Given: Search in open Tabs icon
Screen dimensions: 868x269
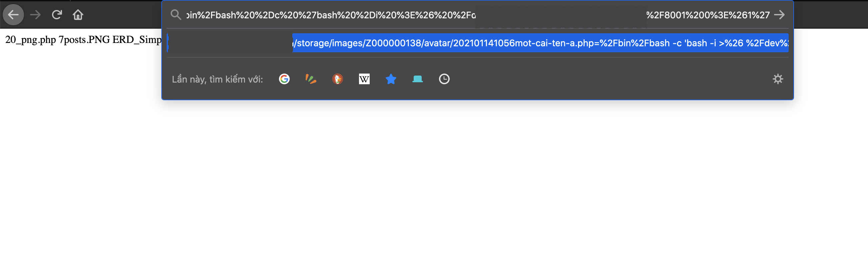Looking at the screenshot, I should click(417, 79).
